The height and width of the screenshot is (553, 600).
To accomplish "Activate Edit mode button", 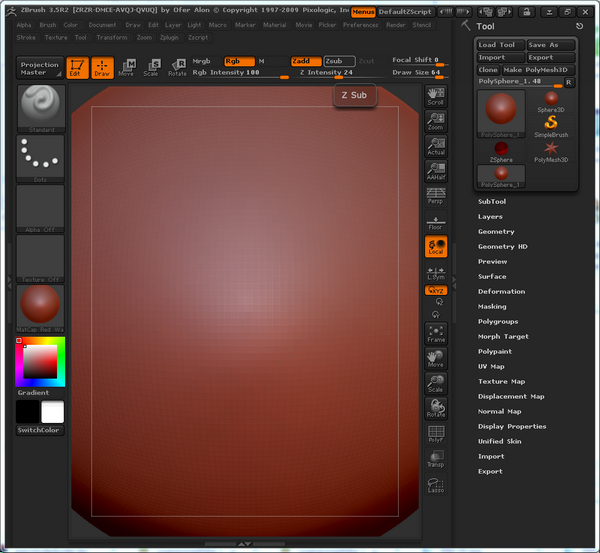I will tap(77, 68).
